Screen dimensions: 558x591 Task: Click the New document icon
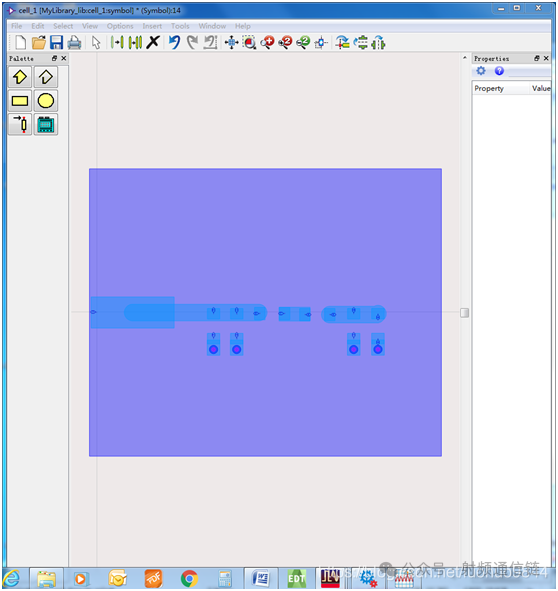(x=20, y=43)
